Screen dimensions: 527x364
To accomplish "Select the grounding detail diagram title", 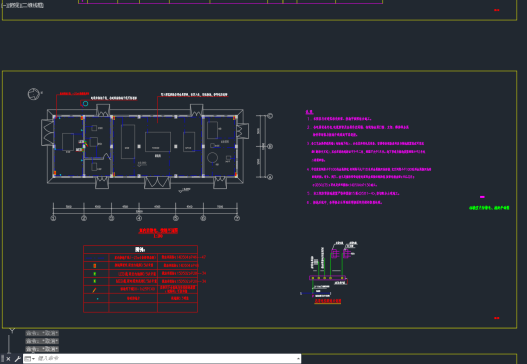I will [x=328, y=301].
